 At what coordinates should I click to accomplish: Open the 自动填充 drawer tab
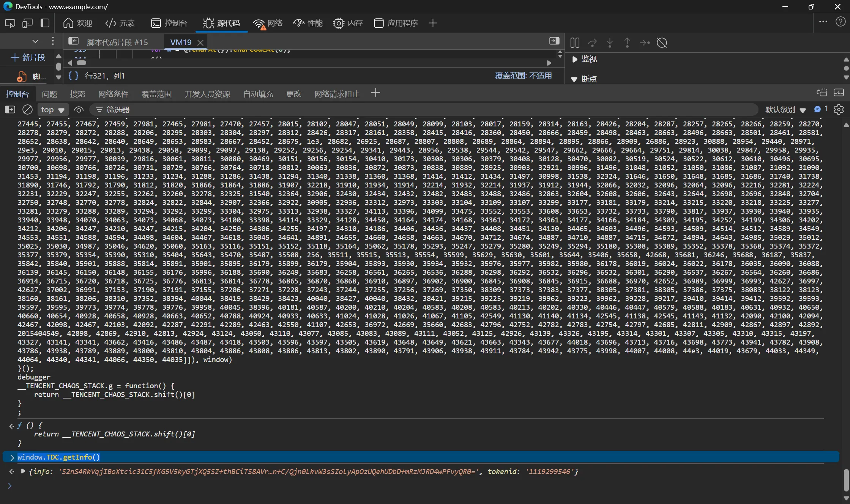click(x=258, y=94)
